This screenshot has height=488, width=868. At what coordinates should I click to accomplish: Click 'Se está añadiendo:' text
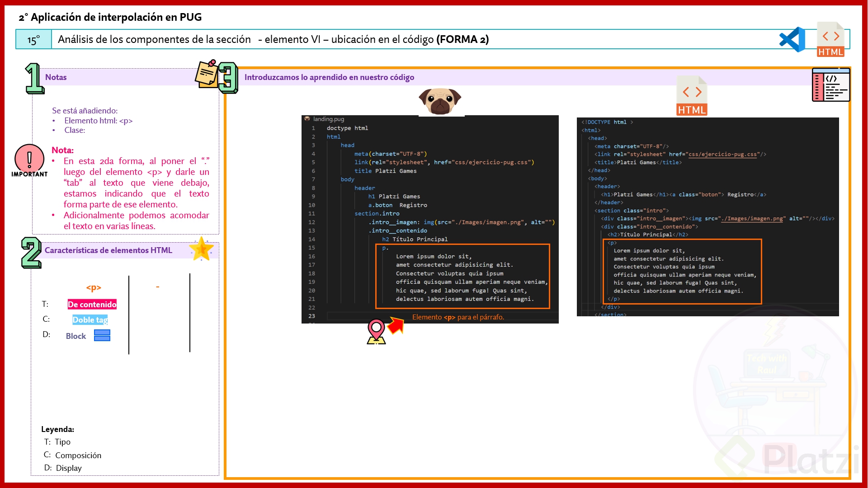(x=85, y=111)
